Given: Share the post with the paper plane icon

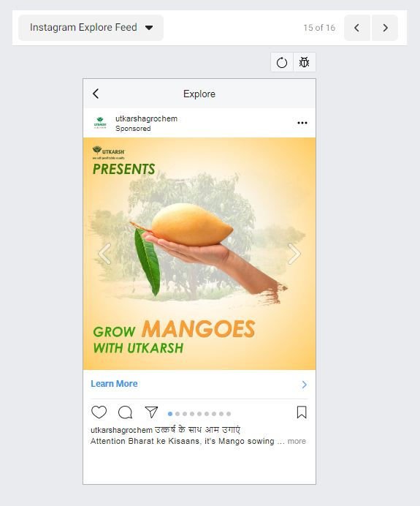Looking at the screenshot, I should point(151,412).
